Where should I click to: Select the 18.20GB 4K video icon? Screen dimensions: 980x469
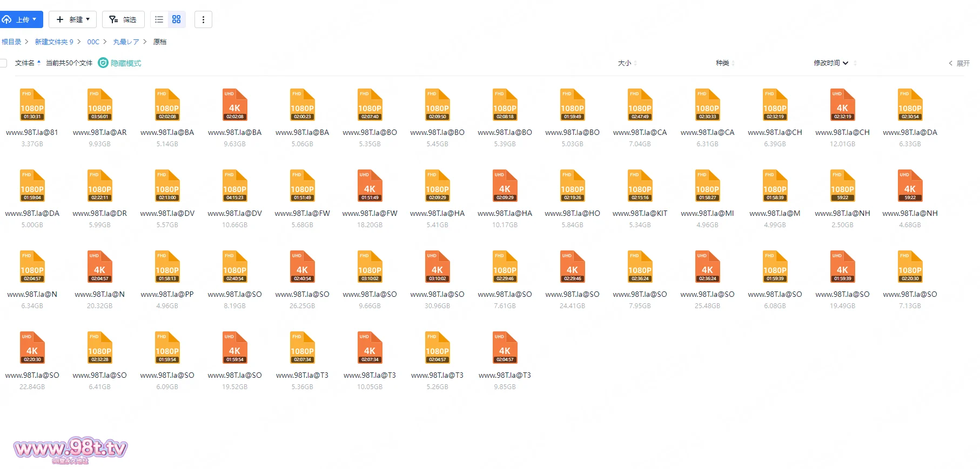click(370, 186)
